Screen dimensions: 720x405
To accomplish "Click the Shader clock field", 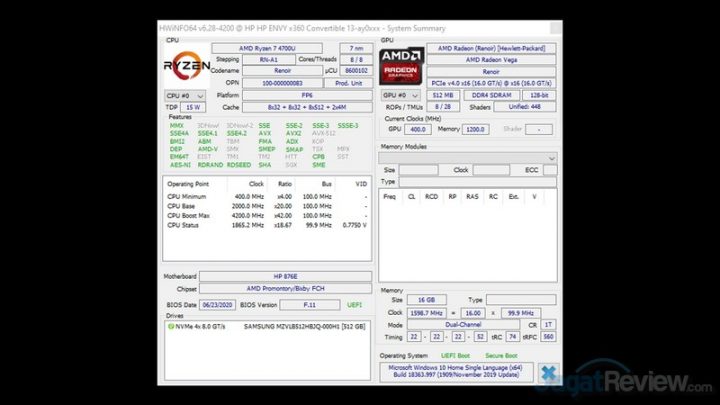I will 539,129.
